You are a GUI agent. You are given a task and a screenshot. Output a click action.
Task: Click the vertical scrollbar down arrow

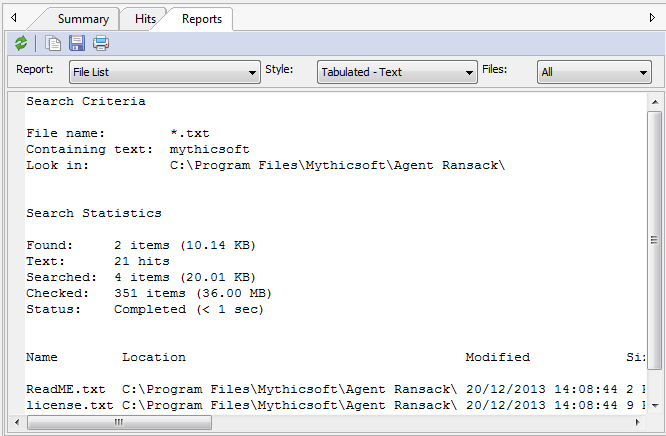tap(654, 405)
